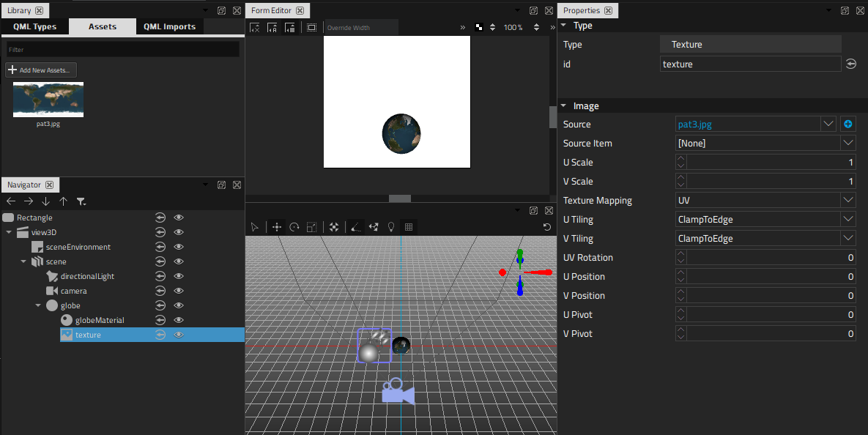The width and height of the screenshot is (868, 435).
Task: Toggle the edit light icon in the 3D toolbar
Action: (x=391, y=227)
